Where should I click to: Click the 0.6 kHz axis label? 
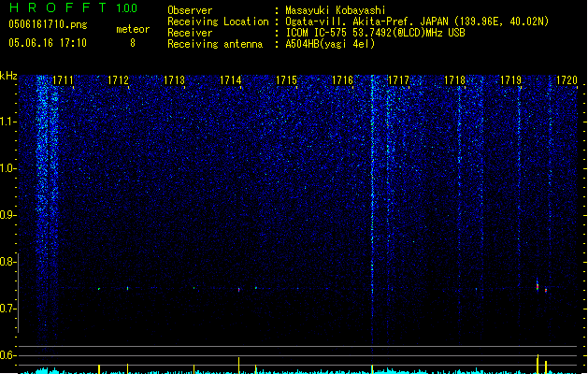[x=7, y=355]
